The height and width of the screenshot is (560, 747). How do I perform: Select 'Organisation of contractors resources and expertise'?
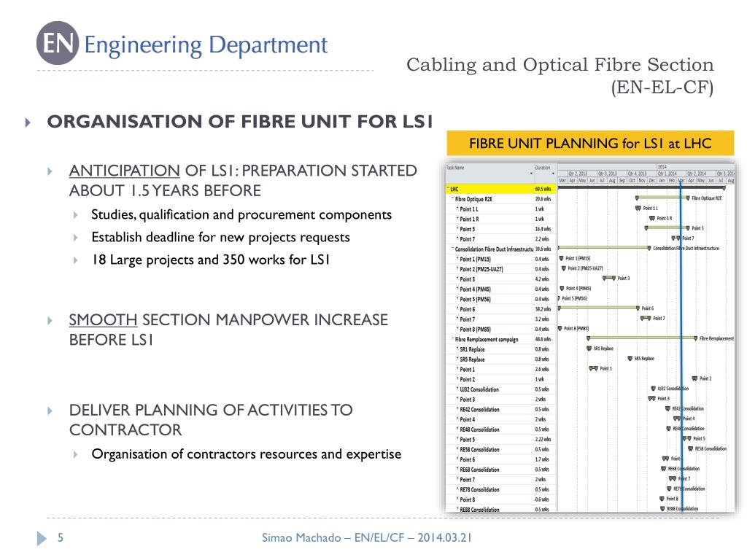click(x=247, y=454)
